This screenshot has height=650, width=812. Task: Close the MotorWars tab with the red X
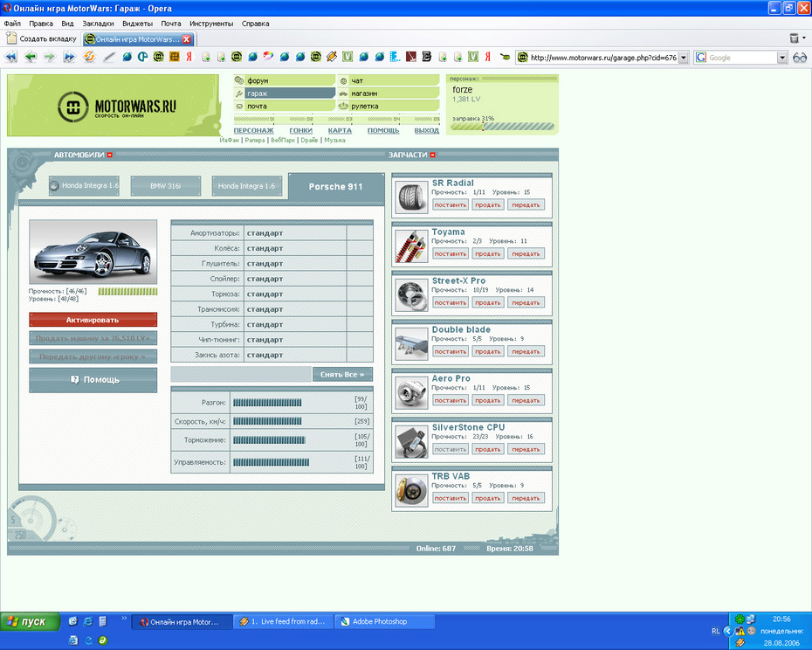tap(187, 39)
